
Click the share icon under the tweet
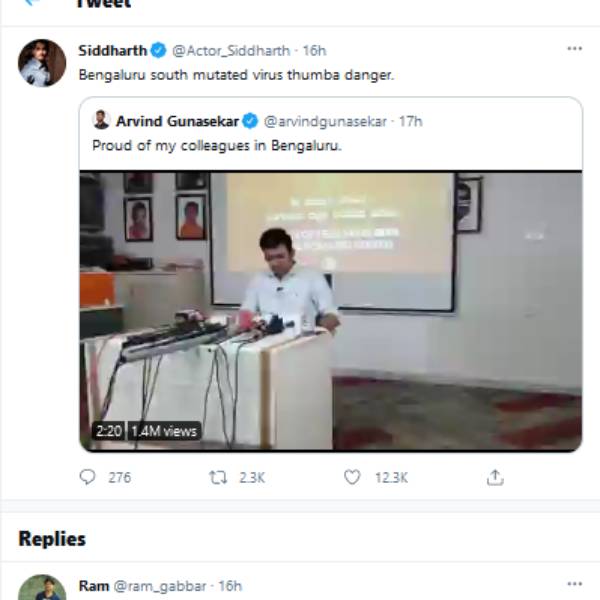tap(495, 478)
